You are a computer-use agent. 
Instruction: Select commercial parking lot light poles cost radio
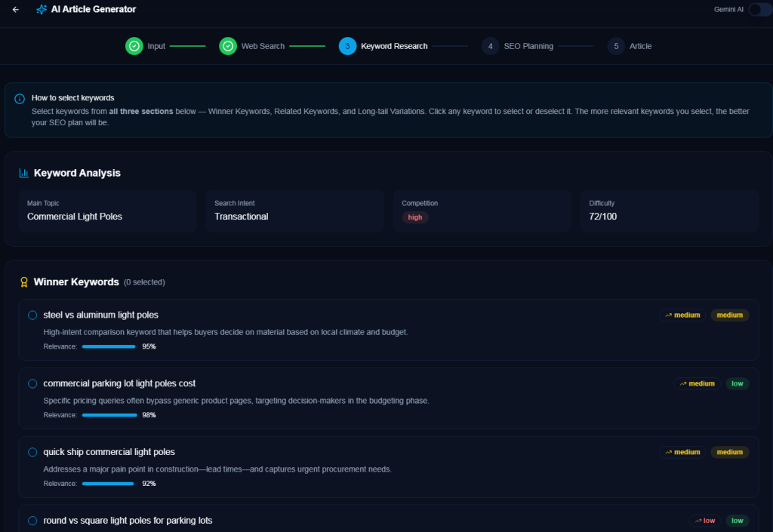point(32,384)
